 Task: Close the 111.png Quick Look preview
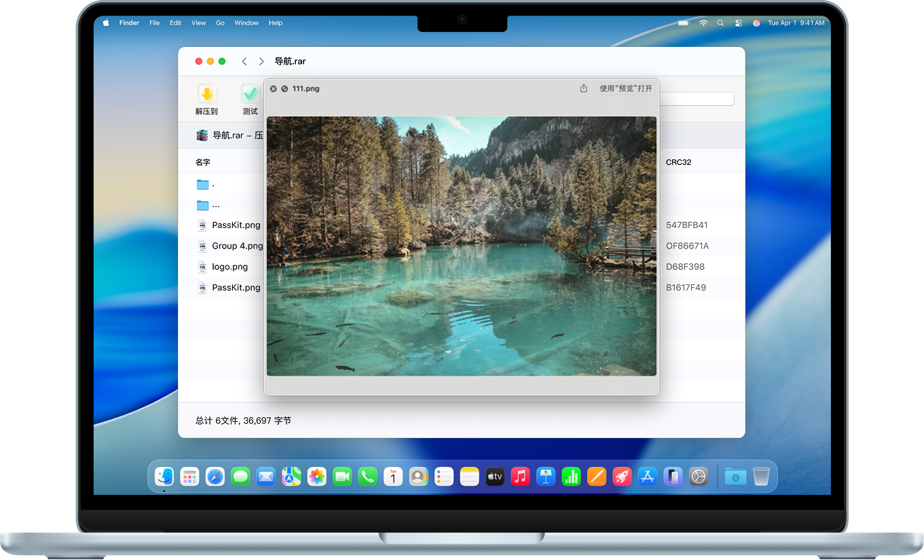274,89
